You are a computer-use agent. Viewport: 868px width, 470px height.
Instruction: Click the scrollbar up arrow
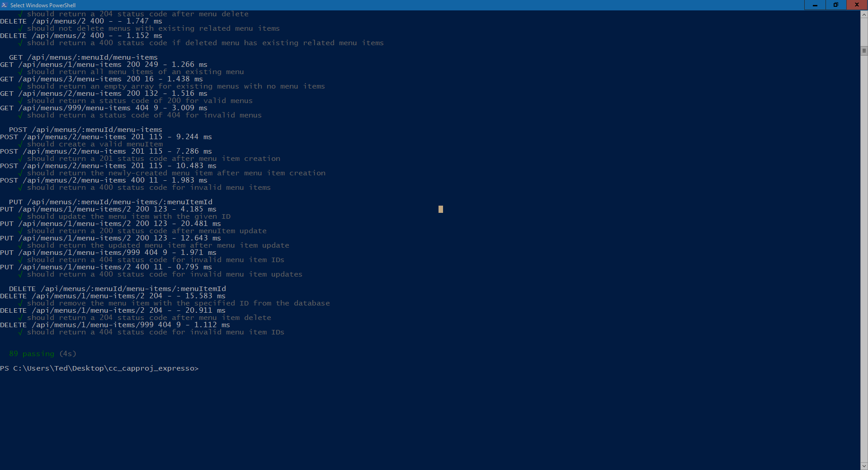[x=864, y=14]
